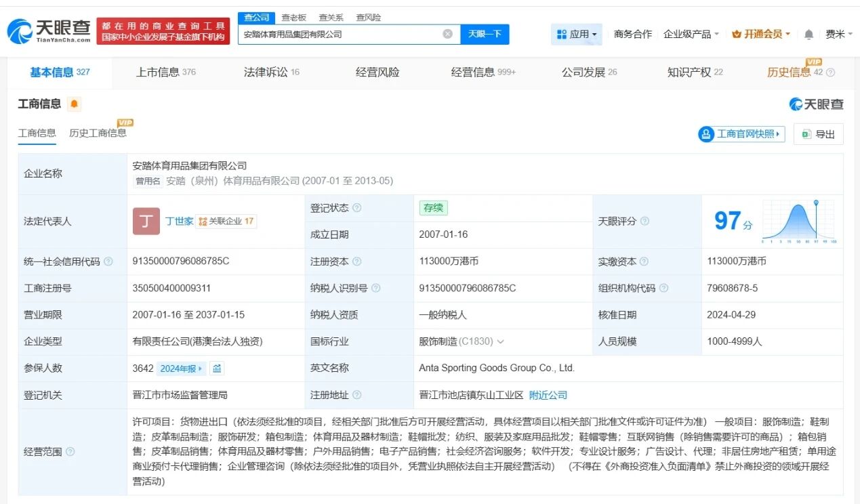Click the help icon next to 登记状态
Image resolution: width=860 pixels, height=504 pixels.
pyautogui.click(x=357, y=208)
